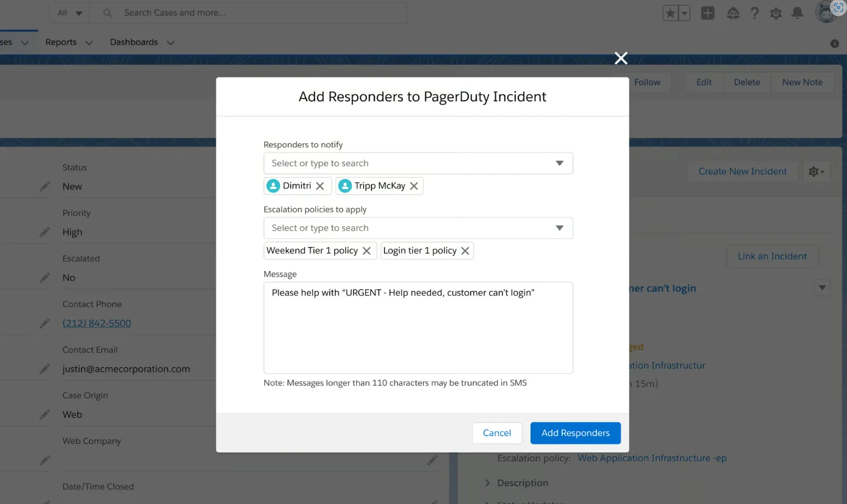Edit the Case Origin pencil icon

coord(45,414)
